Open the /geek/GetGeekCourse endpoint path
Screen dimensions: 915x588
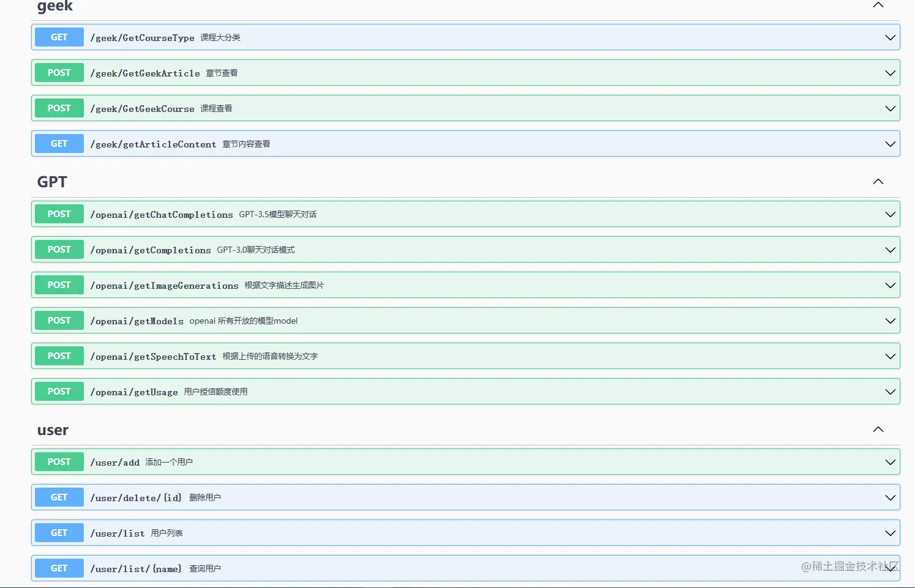coord(143,109)
